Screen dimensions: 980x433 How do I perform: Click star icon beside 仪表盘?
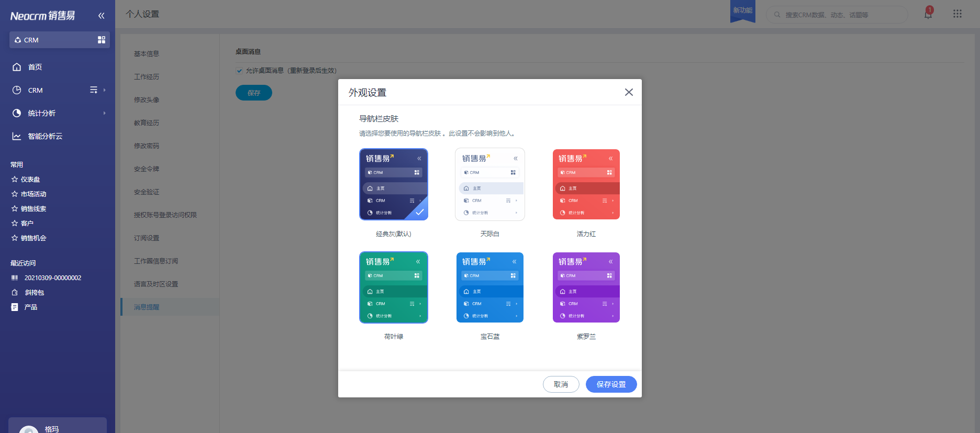(15, 179)
